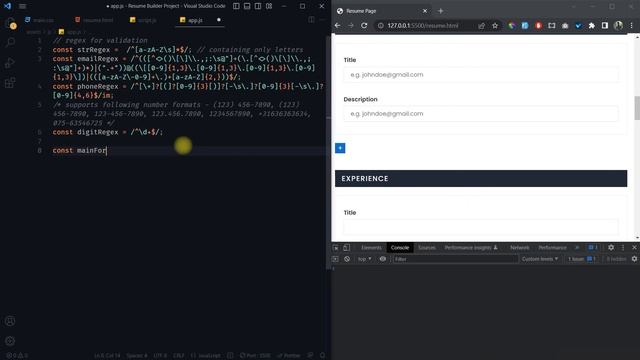Open the feedback icon in the status bar
Viewport: 640px width, 360px height.
[311, 356]
